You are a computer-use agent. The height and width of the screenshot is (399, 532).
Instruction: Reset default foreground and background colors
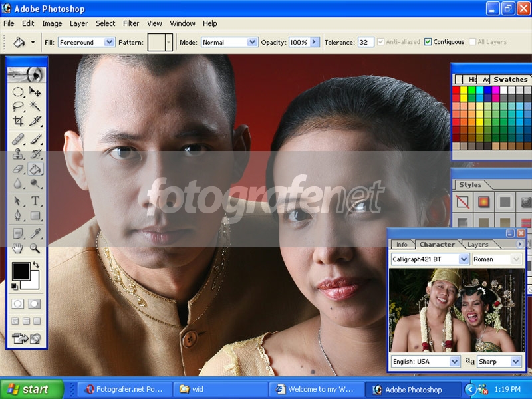pos(14,286)
